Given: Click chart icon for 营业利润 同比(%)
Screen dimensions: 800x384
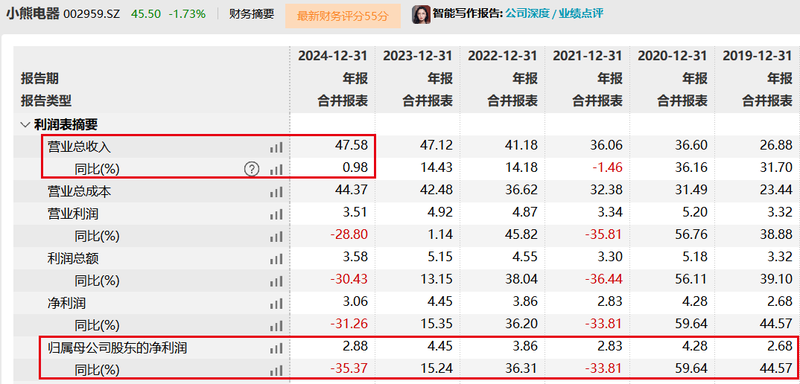Looking at the screenshot, I should point(276,237).
